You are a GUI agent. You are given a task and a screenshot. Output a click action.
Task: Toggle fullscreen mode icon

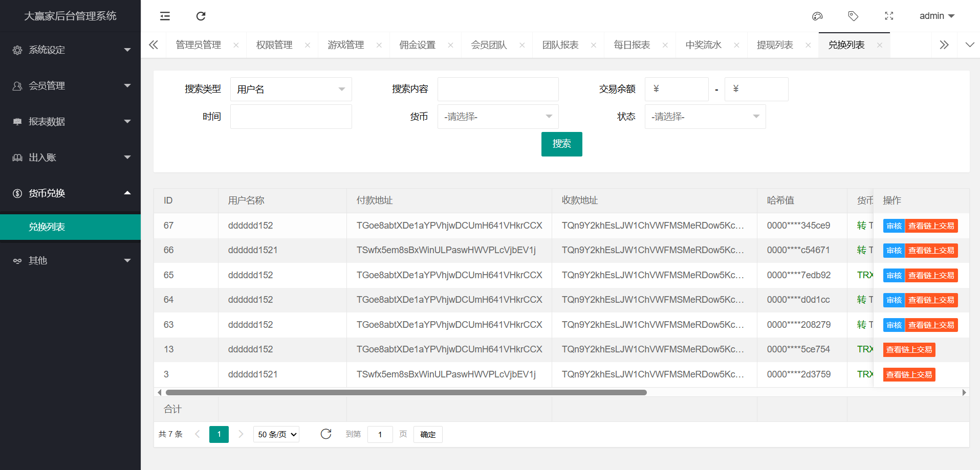point(889,16)
